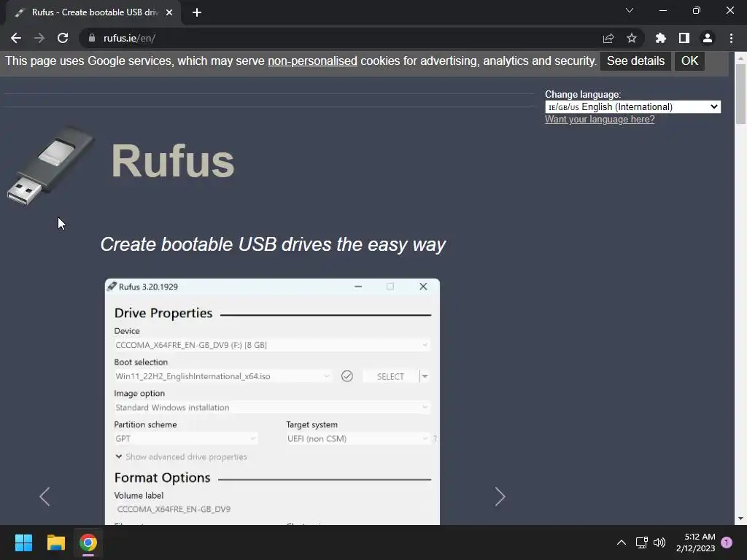This screenshot has height=560, width=747.
Task: Show hidden system tray icons
Action: pos(622,542)
